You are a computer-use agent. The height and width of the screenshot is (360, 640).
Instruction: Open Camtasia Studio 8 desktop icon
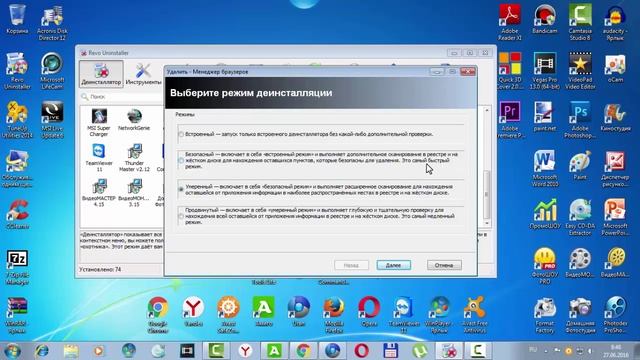pos(580,22)
